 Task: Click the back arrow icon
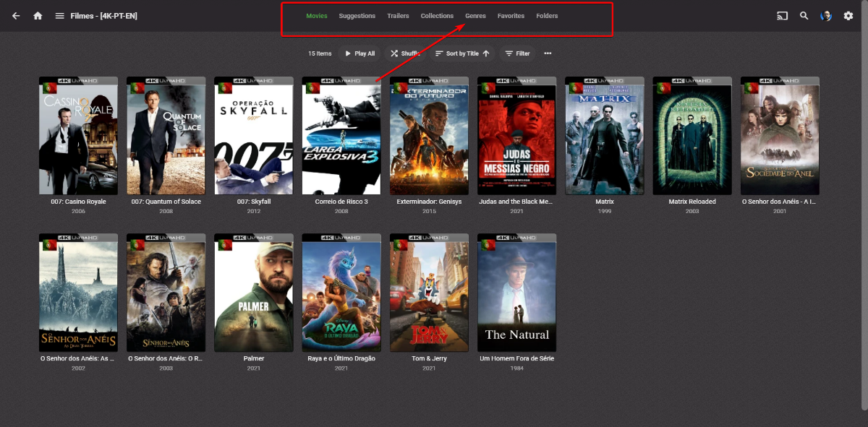(16, 16)
